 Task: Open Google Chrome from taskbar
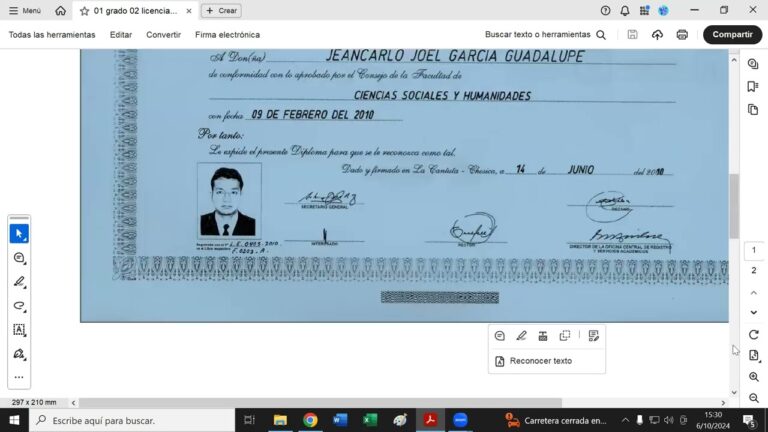(x=310, y=420)
